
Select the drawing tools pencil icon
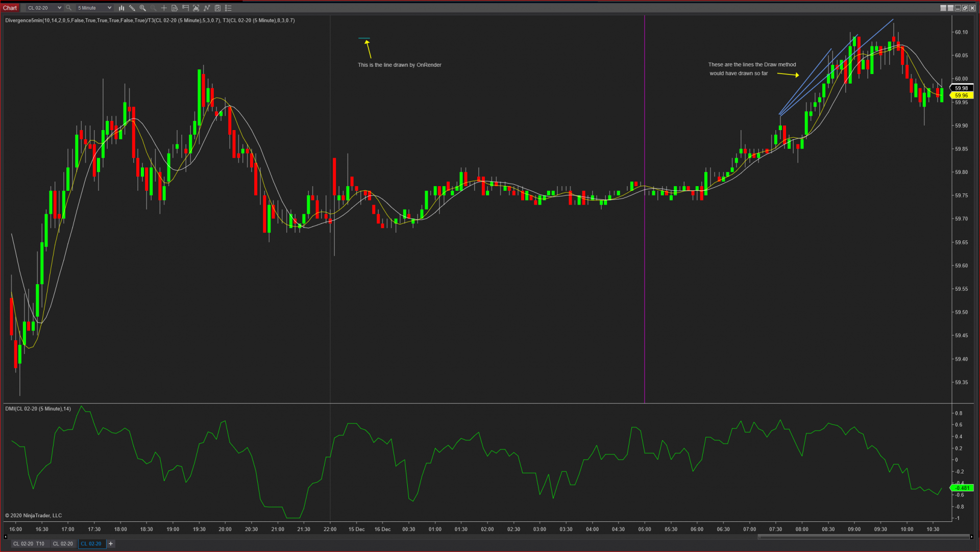[x=132, y=8]
